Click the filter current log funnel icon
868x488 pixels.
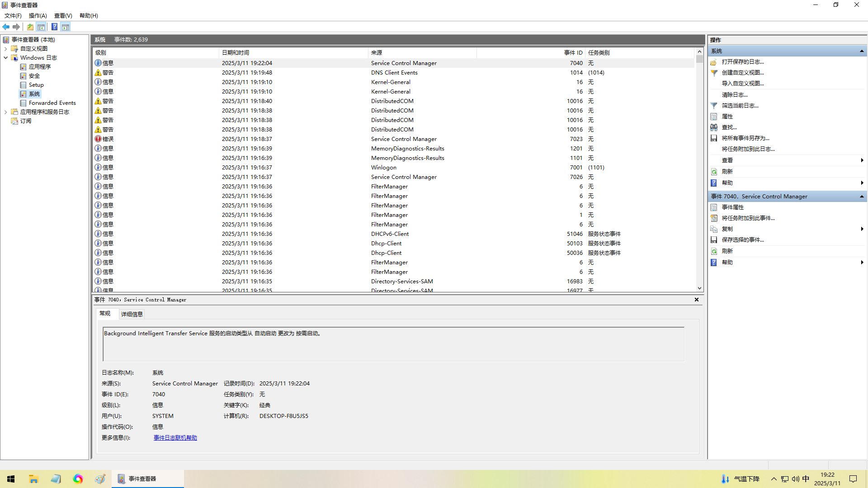coord(714,106)
